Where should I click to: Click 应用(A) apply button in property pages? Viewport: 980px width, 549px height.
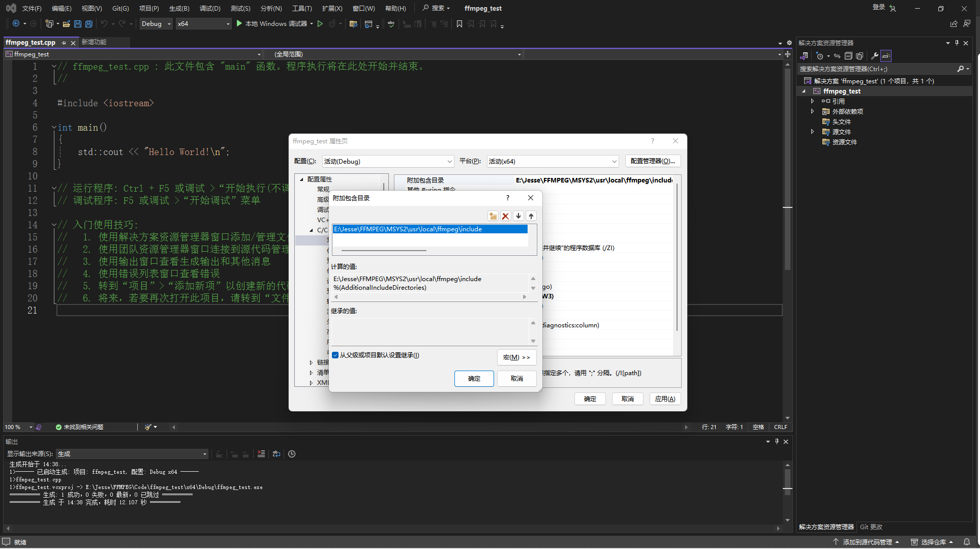coord(665,399)
